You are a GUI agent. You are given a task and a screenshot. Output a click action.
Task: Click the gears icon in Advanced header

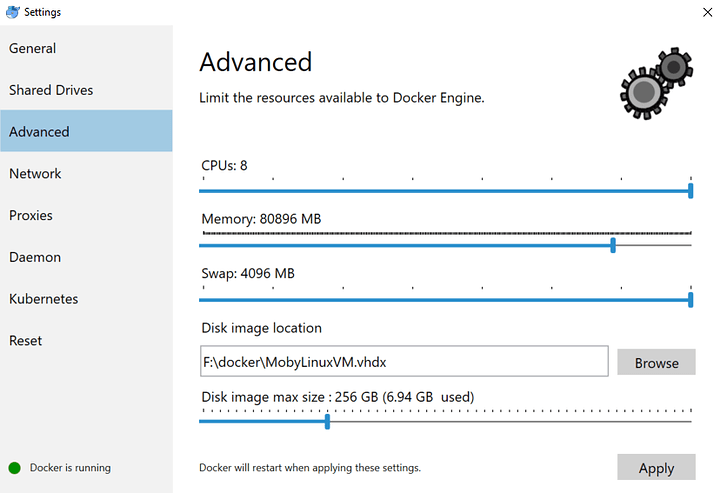click(656, 82)
